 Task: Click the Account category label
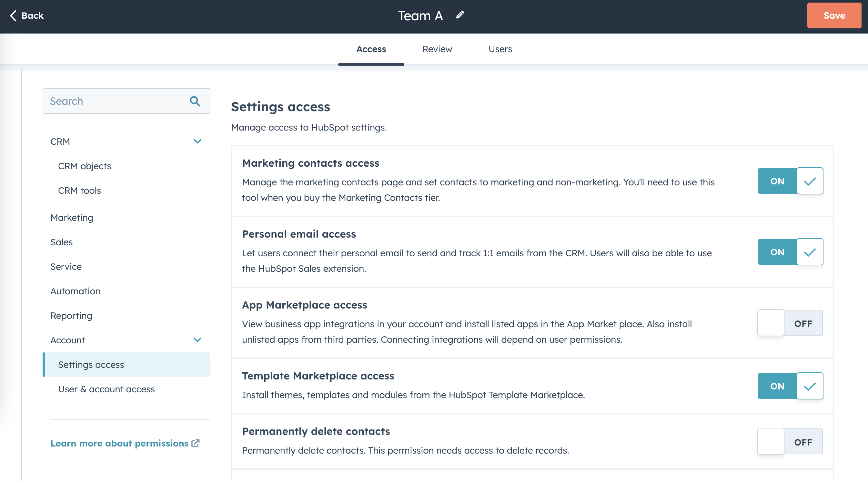(x=68, y=340)
